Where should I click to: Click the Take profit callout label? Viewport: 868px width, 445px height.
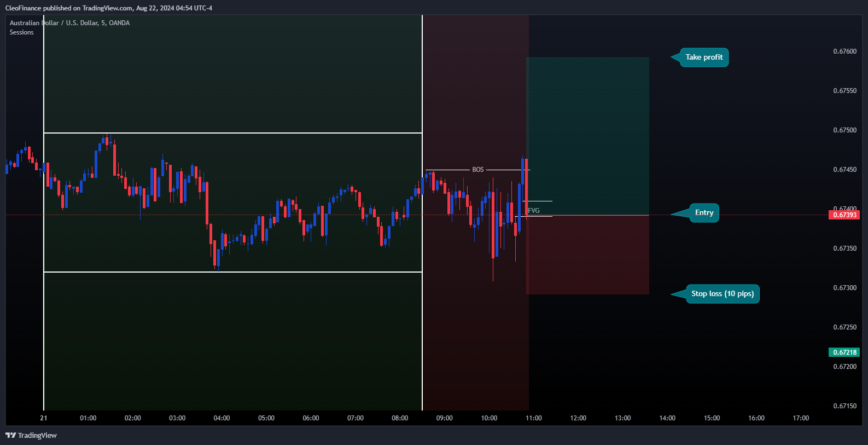pyautogui.click(x=704, y=57)
